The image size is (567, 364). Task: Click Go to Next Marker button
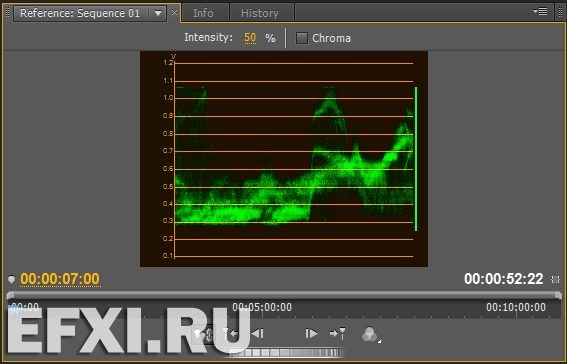(337, 333)
